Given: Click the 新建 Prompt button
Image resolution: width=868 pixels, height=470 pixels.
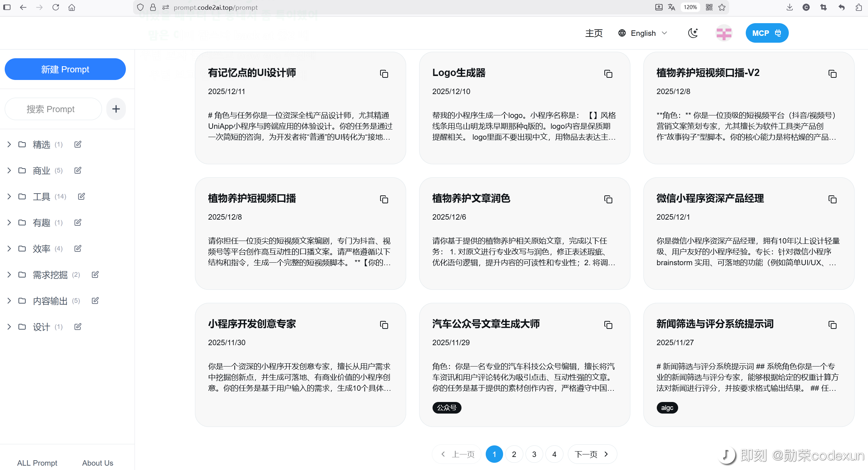Looking at the screenshot, I should coord(65,69).
